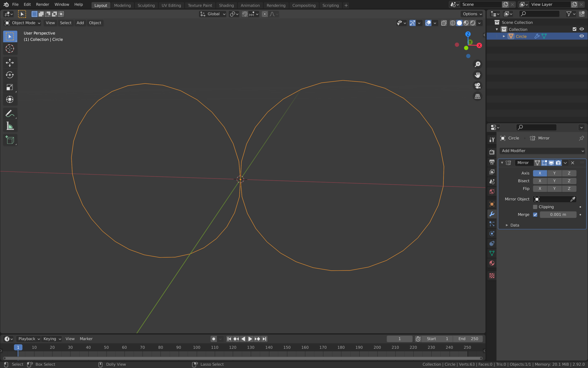Toggle mirror Axis Y
Viewport: 588px width, 368px height.
click(554, 173)
